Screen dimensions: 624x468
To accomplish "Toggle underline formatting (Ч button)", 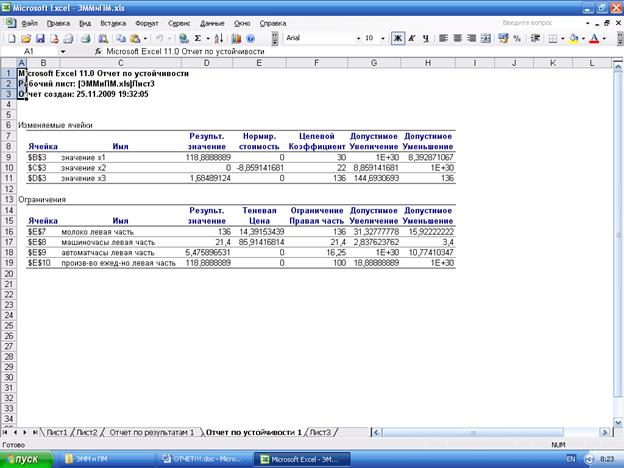I will pos(425,38).
